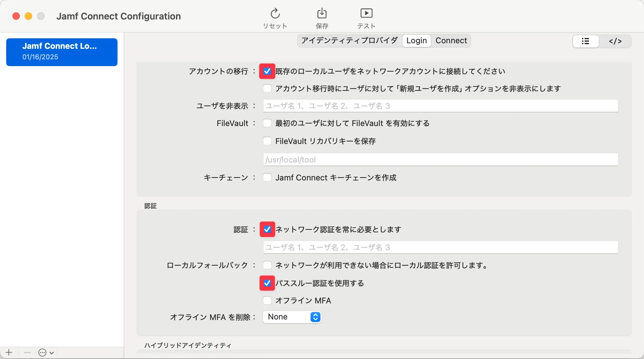Uncheck パススルー認証を使用する checkbox

tap(267, 283)
